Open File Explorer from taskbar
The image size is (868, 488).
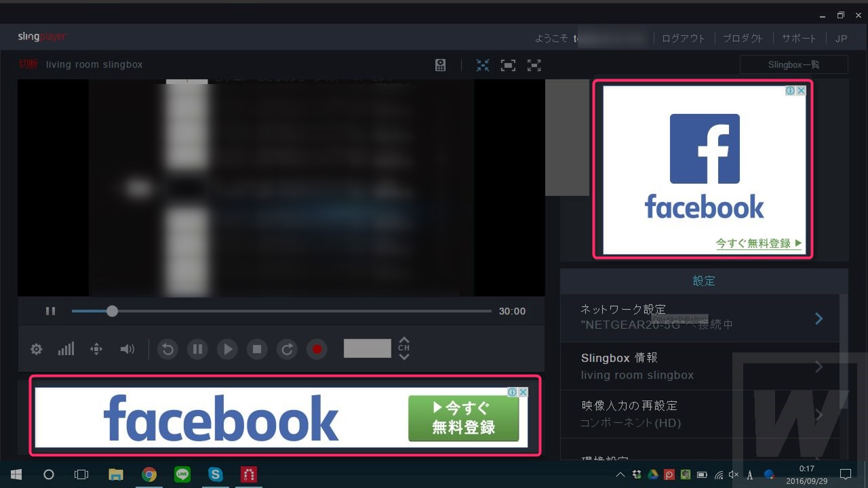(116, 474)
